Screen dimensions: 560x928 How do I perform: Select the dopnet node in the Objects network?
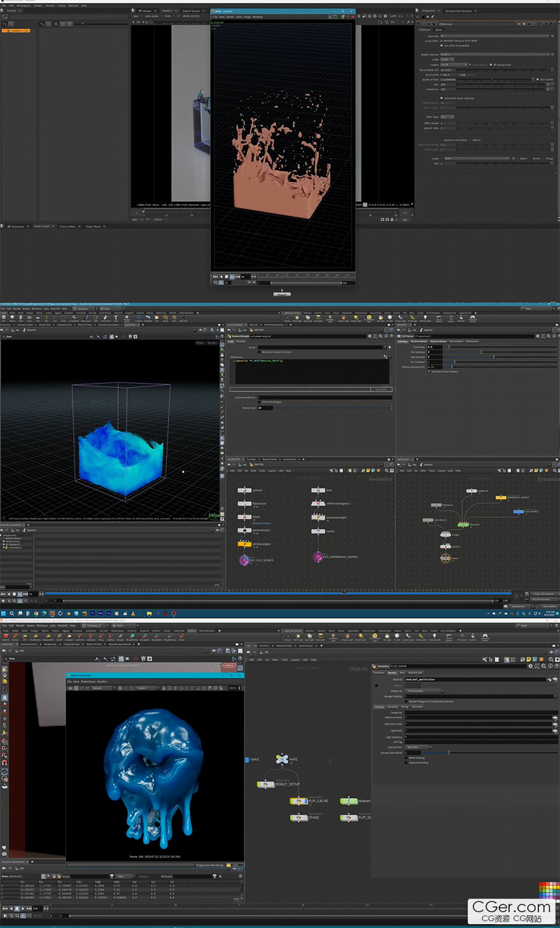pyautogui.click(x=349, y=801)
